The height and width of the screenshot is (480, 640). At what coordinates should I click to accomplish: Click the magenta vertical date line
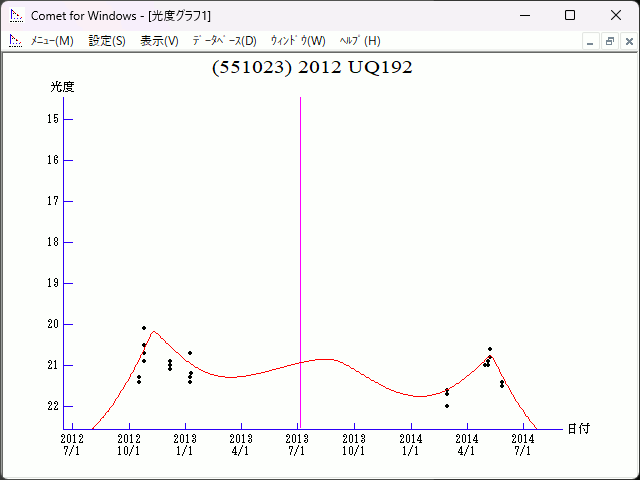point(300,250)
